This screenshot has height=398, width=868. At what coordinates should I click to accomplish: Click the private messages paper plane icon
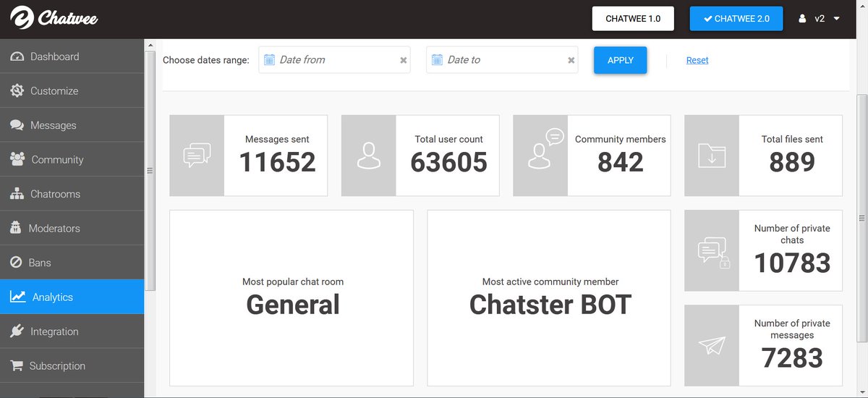[712, 345]
